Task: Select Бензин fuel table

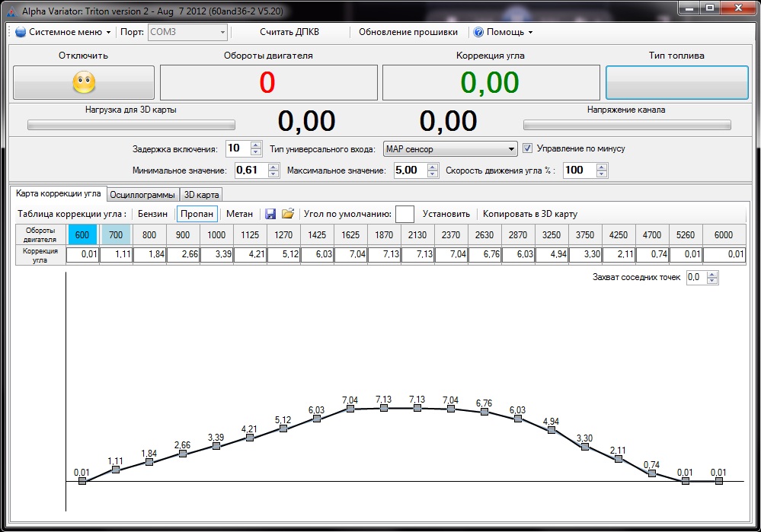Action: pyautogui.click(x=152, y=214)
